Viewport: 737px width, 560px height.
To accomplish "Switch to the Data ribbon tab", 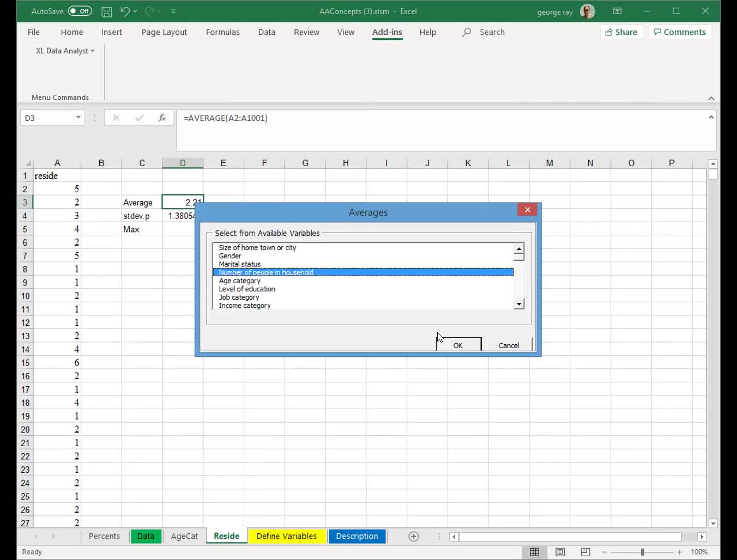I will click(267, 32).
